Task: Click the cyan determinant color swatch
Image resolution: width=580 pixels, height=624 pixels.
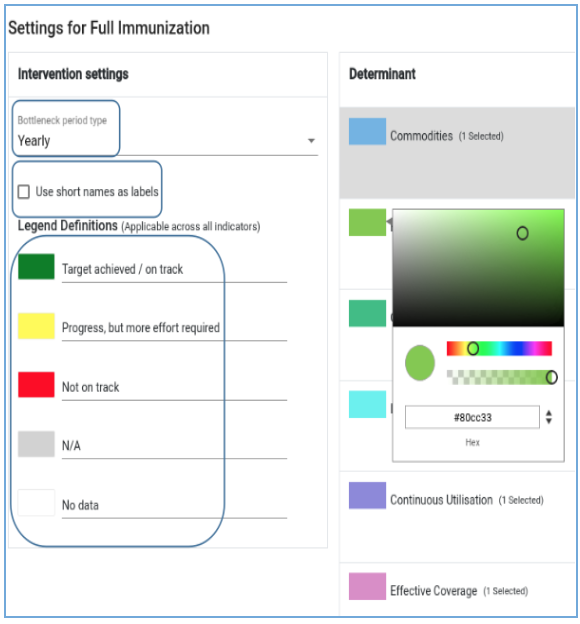Action: 367,404
